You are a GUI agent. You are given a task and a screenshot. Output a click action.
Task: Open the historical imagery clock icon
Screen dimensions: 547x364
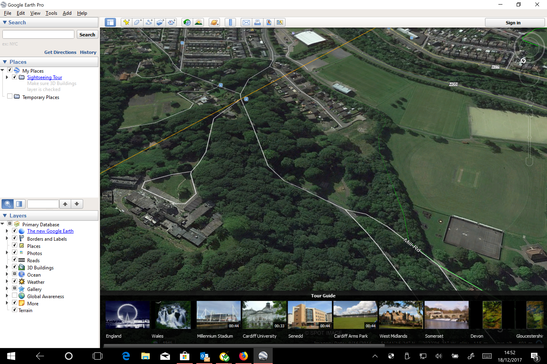[187, 22]
